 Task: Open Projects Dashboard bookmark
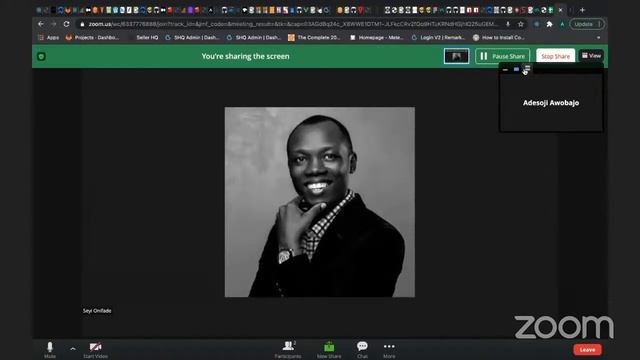[92, 38]
